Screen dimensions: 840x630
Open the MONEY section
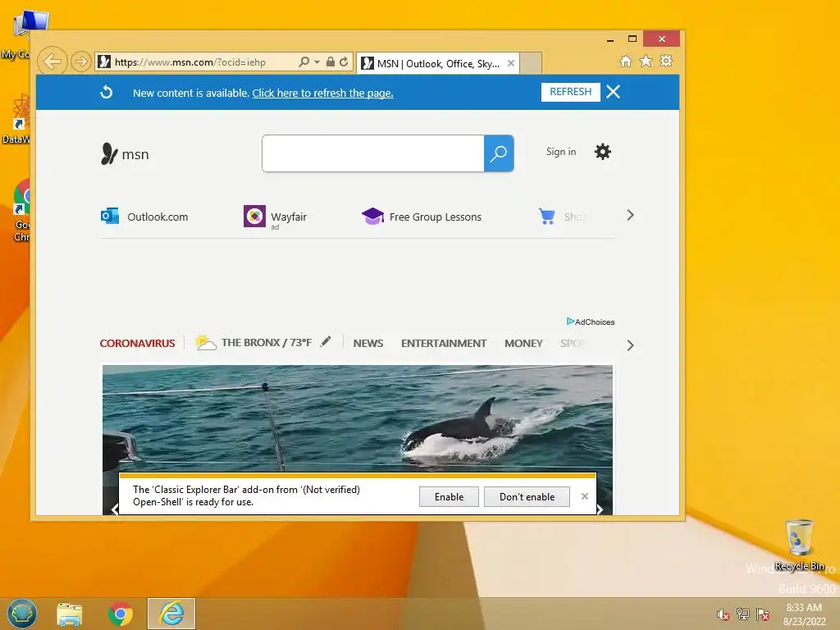click(523, 344)
